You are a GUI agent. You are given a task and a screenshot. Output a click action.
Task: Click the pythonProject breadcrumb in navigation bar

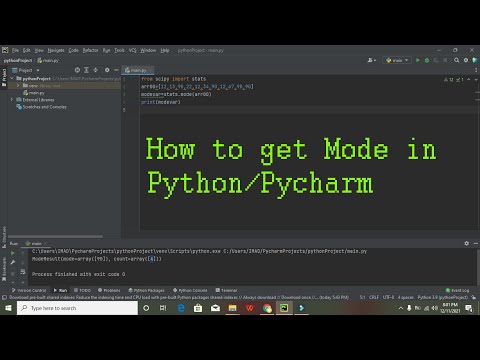click(x=18, y=60)
